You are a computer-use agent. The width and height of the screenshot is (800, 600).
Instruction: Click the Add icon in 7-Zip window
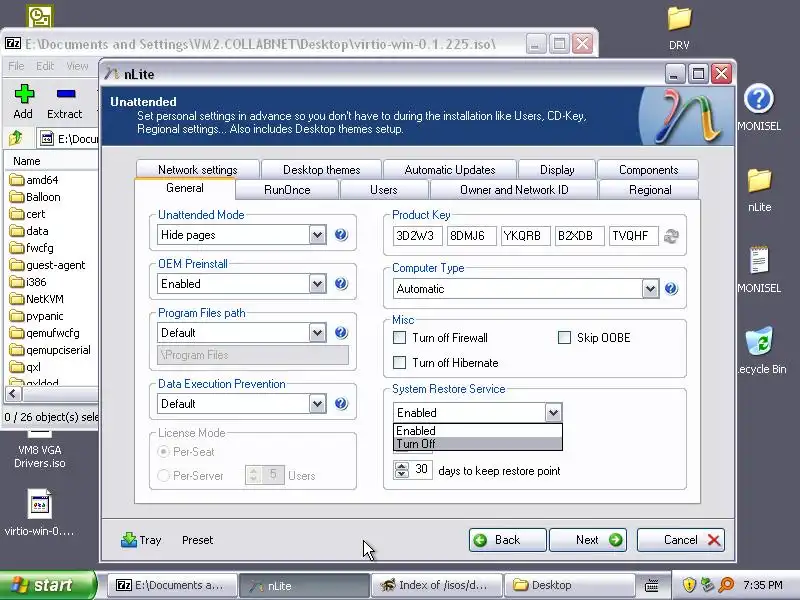24,94
